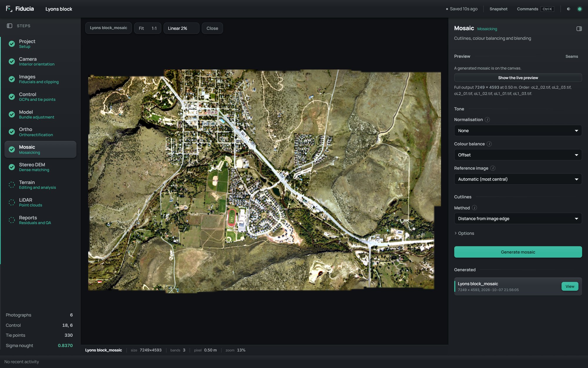Viewport: 588px width, 368px height.
Task: Expand the cutline Options section
Action: tap(464, 233)
